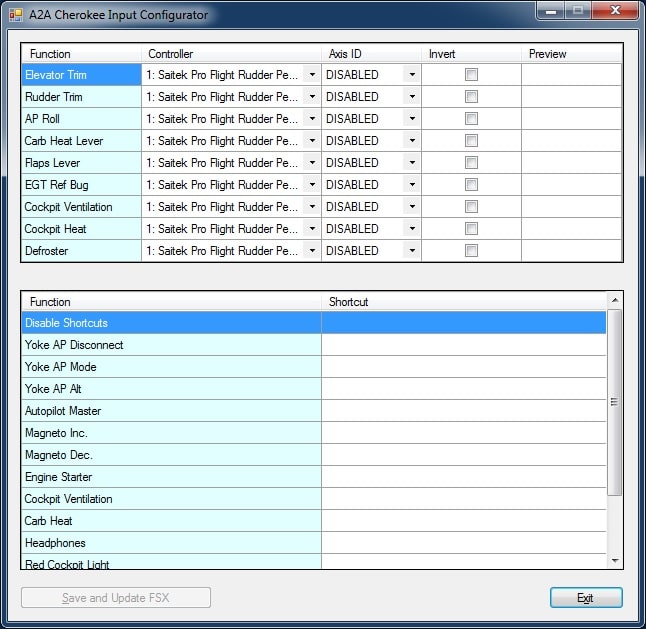Screen dimensions: 646x629
Task: Click shortcut field for Engine Starter
Action: click(463, 477)
